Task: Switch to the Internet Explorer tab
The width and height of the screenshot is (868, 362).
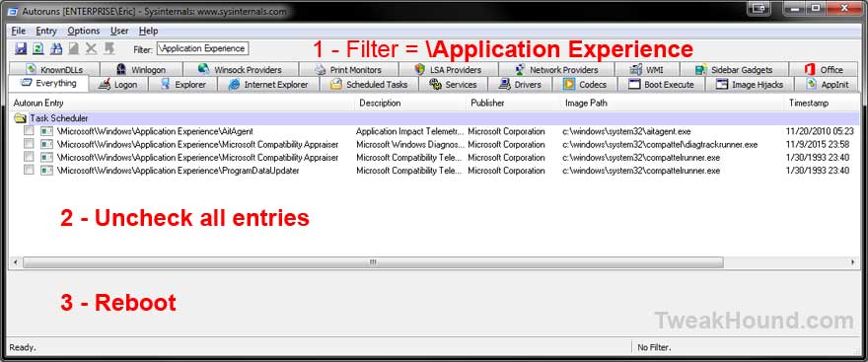Action: click(268, 85)
